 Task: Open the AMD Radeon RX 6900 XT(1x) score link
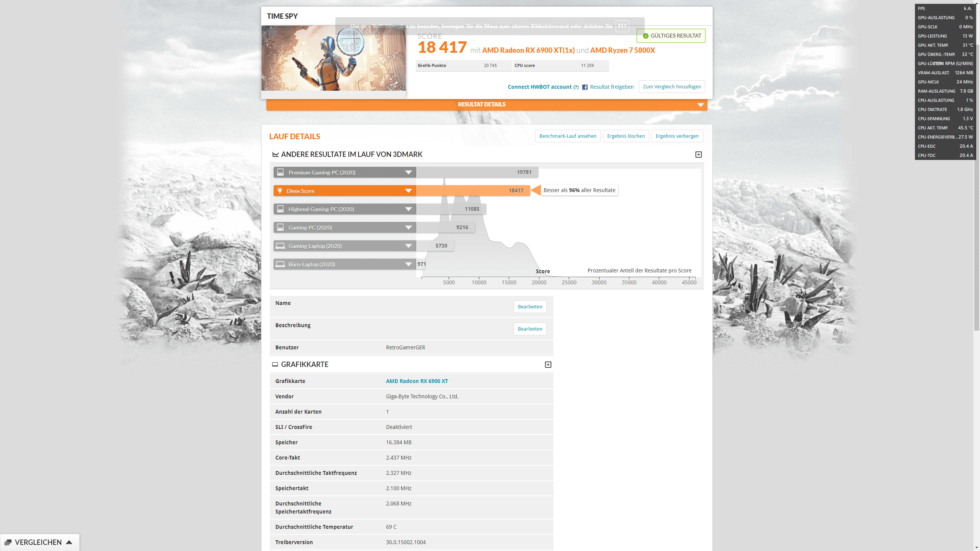click(x=528, y=51)
